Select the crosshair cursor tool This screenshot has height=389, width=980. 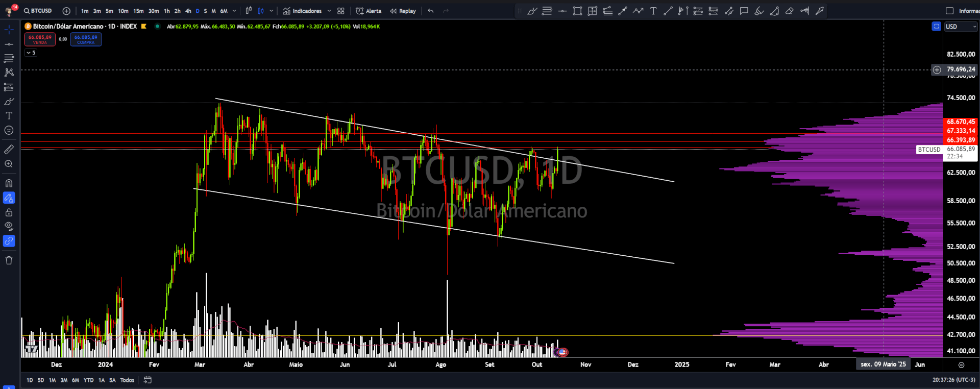click(9, 30)
